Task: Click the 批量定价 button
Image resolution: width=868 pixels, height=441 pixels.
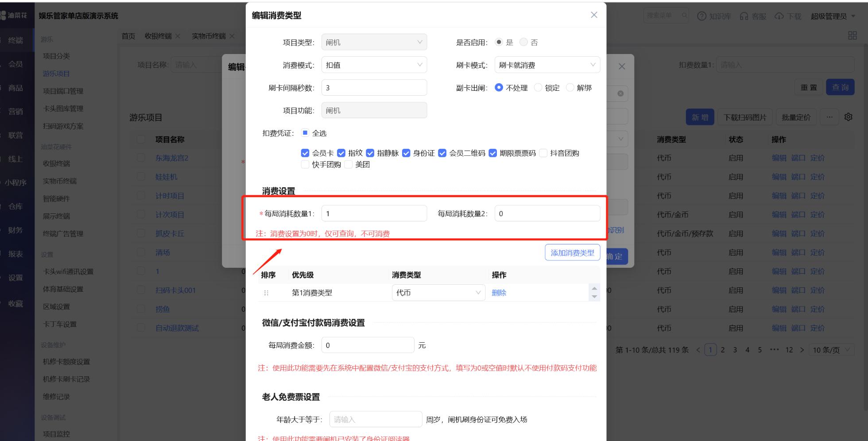Action: (x=796, y=117)
